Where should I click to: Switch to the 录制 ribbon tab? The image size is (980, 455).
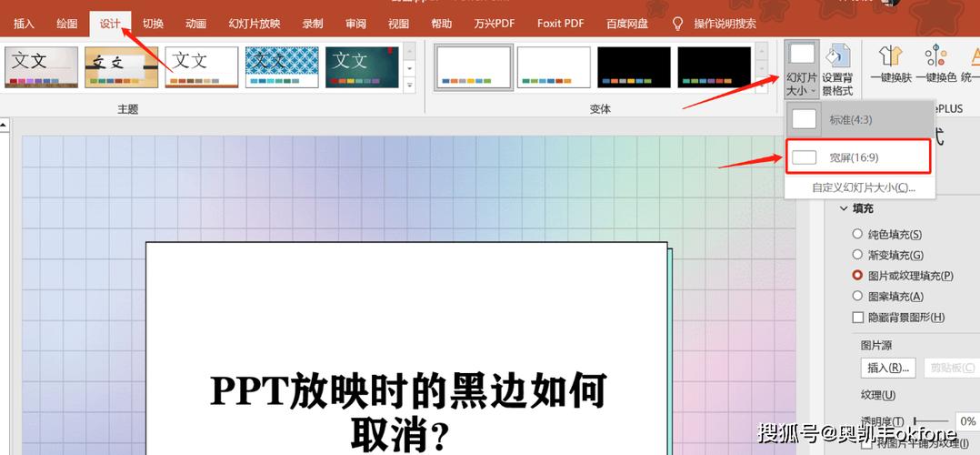point(313,24)
